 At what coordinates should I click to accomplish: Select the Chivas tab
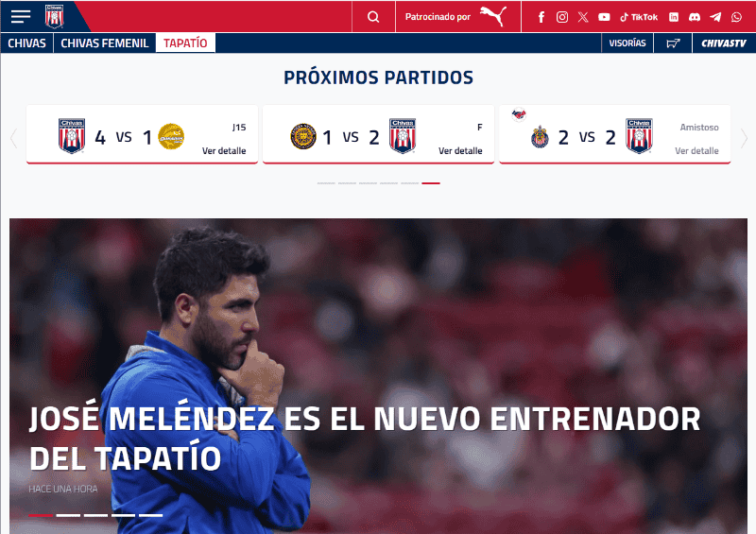click(x=27, y=43)
